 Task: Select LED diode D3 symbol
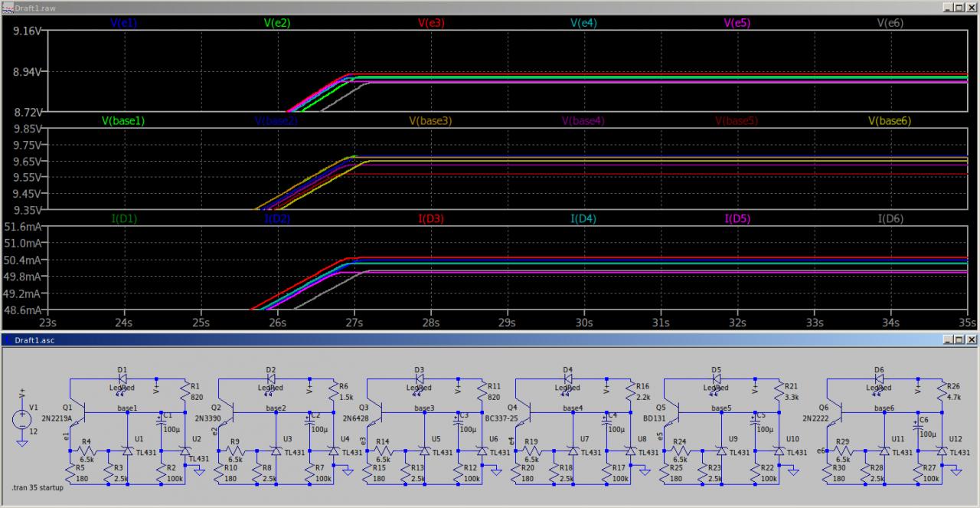[419, 379]
